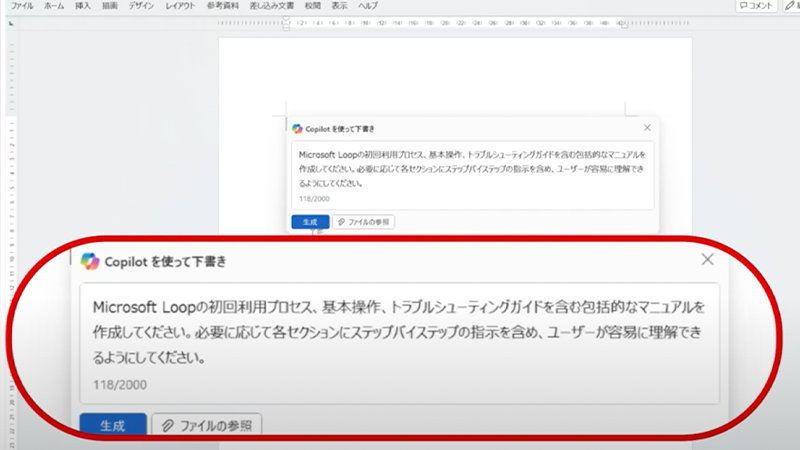Click inside the small Copilot prompt text box
The height and width of the screenshot is (450, 800).
472,170
